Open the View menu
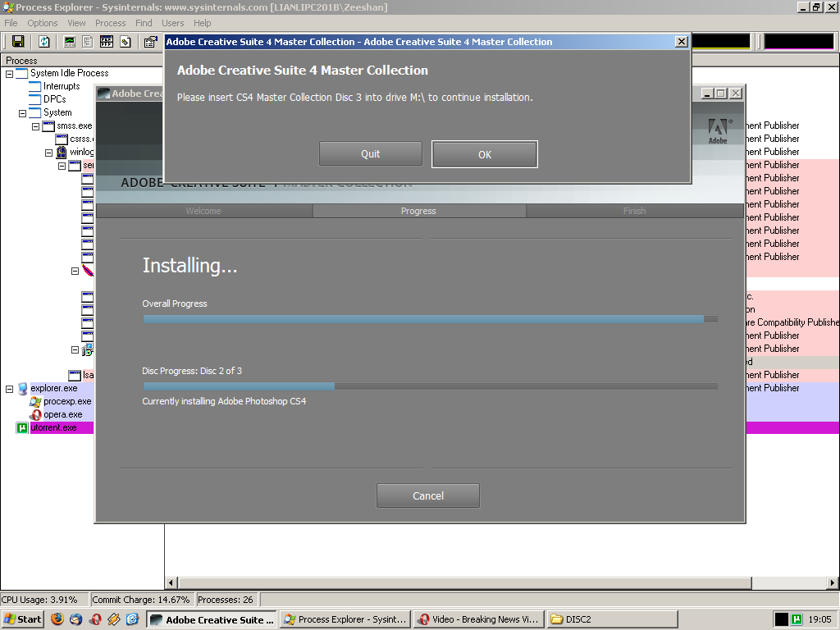840x630 pixels. click(x=76, y=23)
